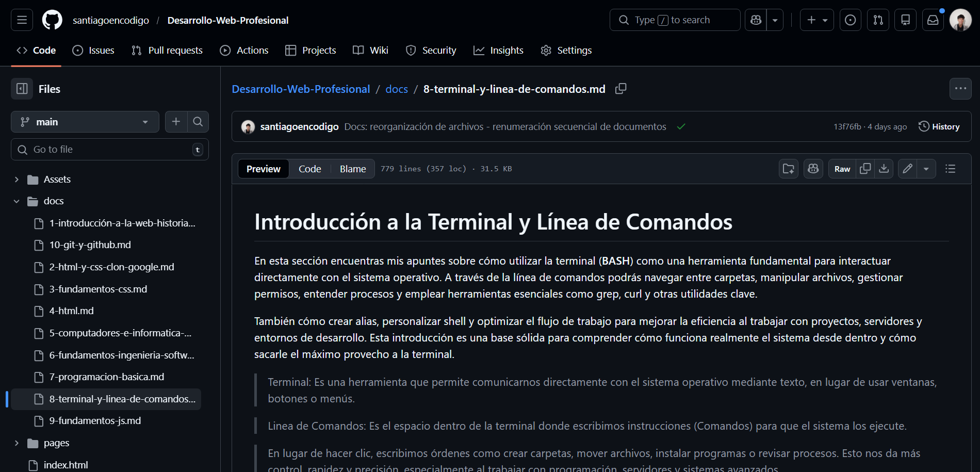
Task: Open the file outline list icon
Action: [x=950, y=169]
